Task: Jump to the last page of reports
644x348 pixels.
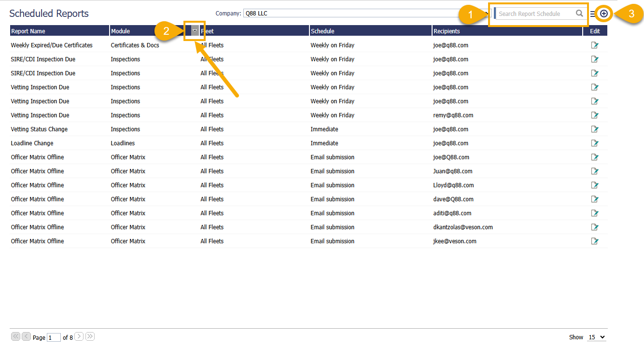Action: tap(90, 337)
